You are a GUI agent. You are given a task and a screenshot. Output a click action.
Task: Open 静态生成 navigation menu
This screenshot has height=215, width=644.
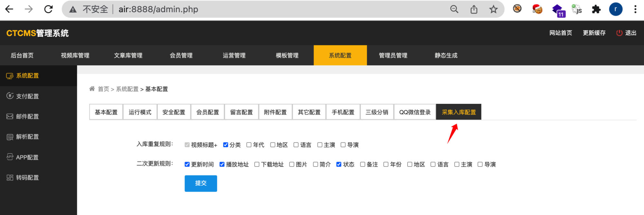(x=446, y=55)
